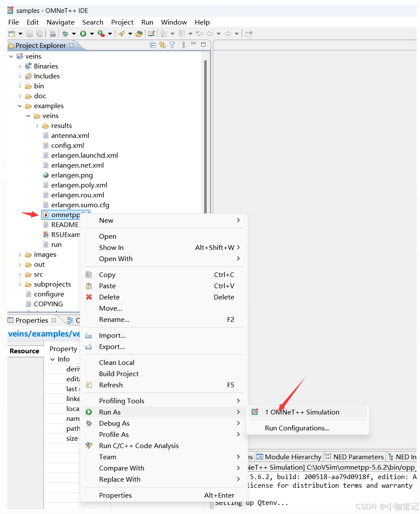The image size is (420, 514).
Task: Collapse all items in Project Explorer
Action: [153, 44]
